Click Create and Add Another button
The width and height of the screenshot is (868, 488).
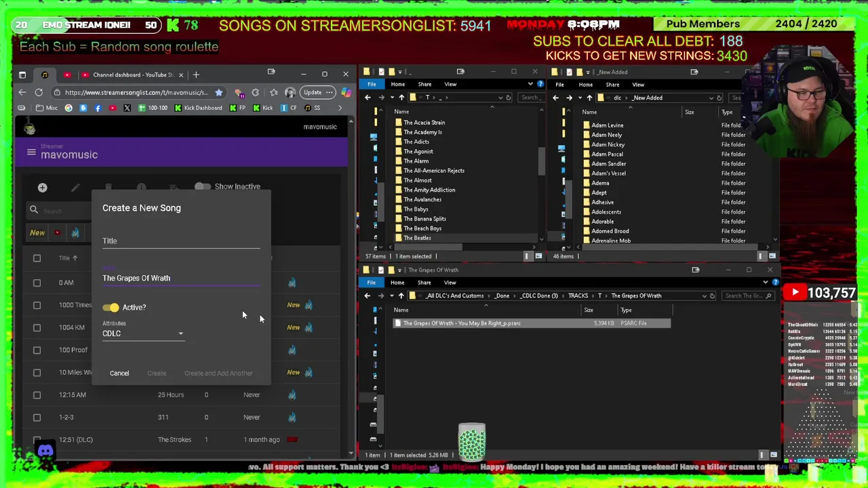[218, 373]
